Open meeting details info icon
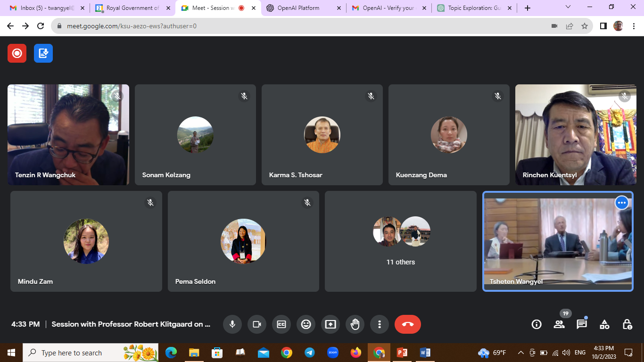Screen dimensions: 644x362 tap(536, 324)
